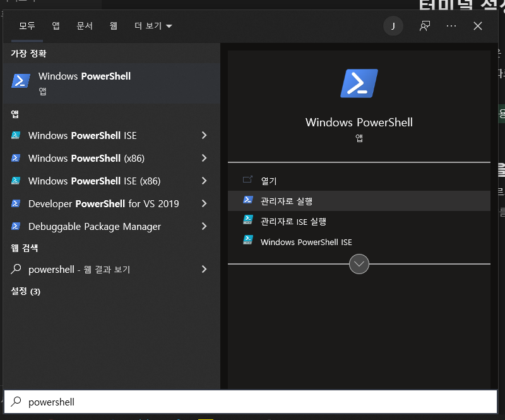The height and width of the screenshot is (420, 505).
Task: Switch to the 웹 tab
Action: click(114, 26)
